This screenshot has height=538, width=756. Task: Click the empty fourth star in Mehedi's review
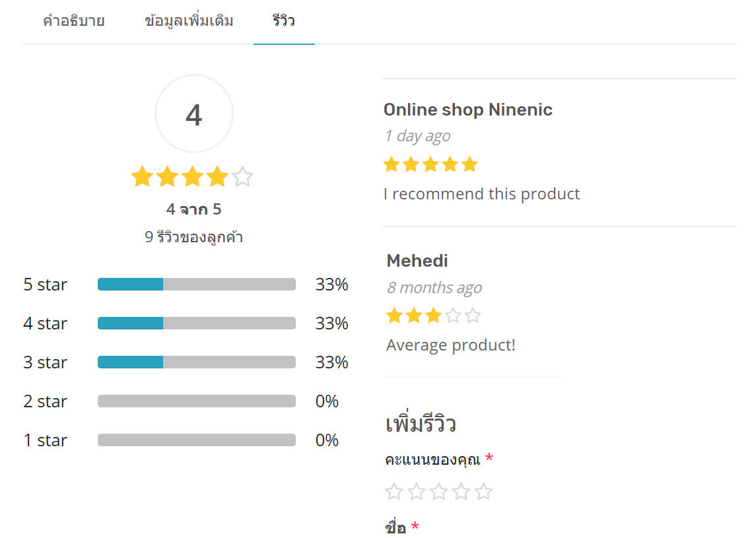(453, 316)
